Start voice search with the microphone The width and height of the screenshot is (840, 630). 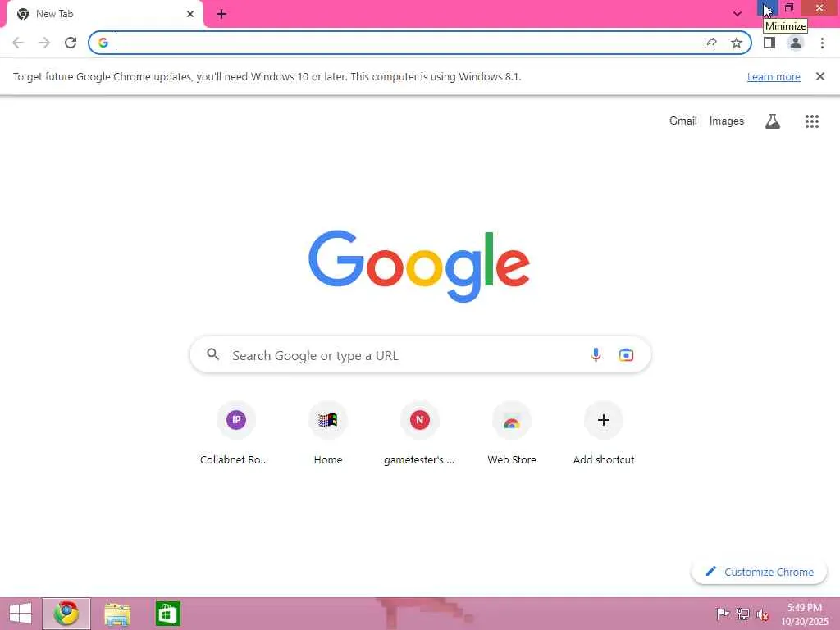pos(596,354)
